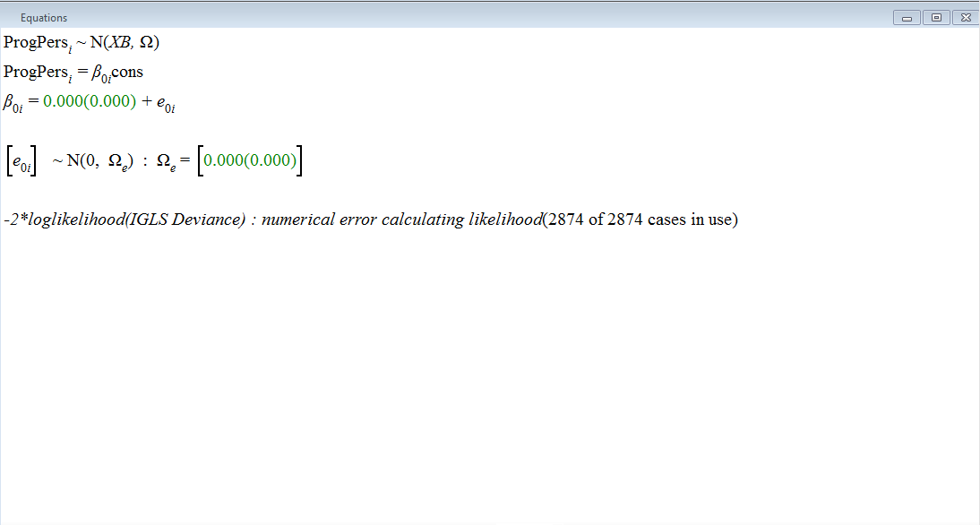Restore the Equations window size

[936, 17]
